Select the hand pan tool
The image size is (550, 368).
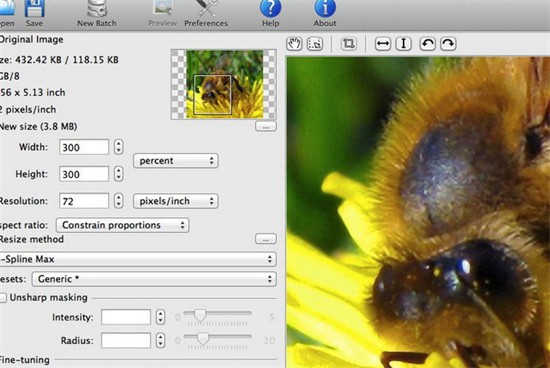click(x=294, y=44)
